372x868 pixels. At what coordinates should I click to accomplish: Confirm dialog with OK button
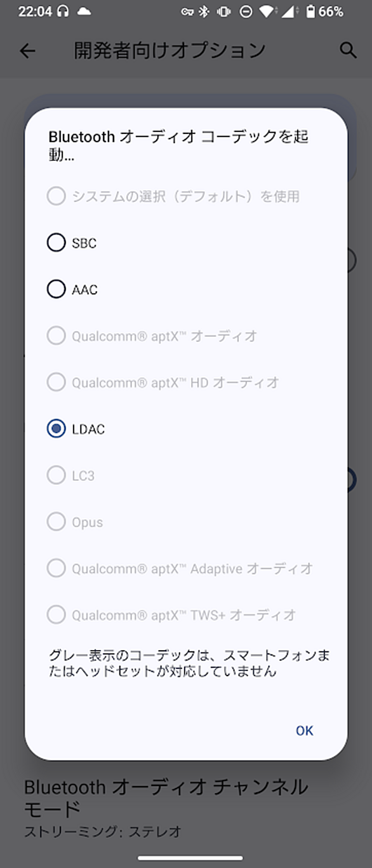point(305,730)
